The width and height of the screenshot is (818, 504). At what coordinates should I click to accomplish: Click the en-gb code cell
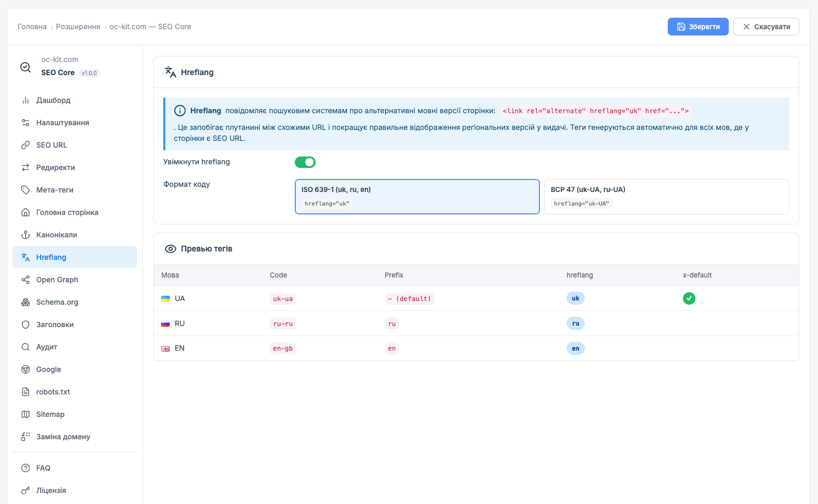[283, 349]
